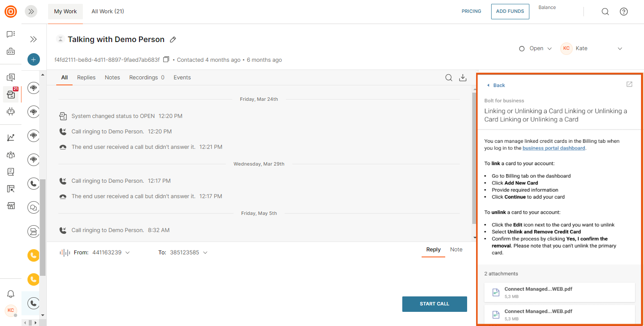Image resolution: width=644 pixels, height=326 pixels.
Task: Select the All tab in conversation timeline
Action: click(64, 78)
